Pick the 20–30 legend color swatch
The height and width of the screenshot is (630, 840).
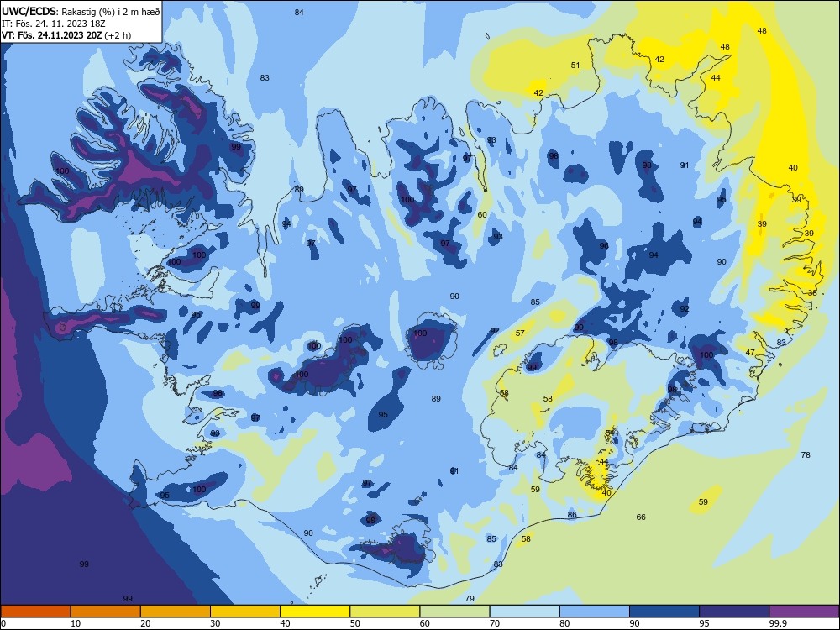pyautogui.click(x=176, y=612)
